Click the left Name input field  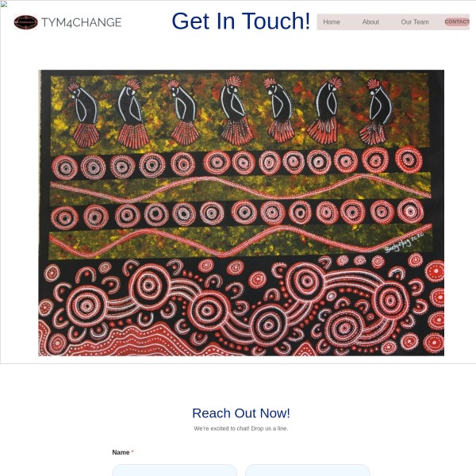(x=175, y=470)
